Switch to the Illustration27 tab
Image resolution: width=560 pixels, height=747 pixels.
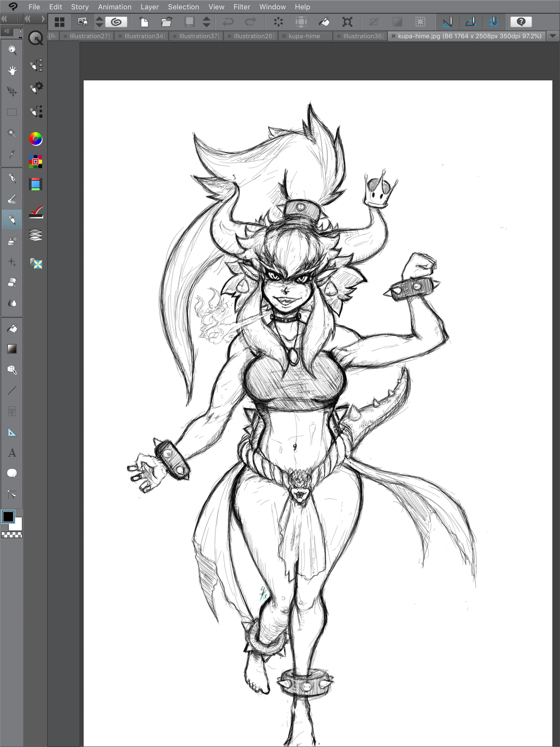click(x=87, y=36)
